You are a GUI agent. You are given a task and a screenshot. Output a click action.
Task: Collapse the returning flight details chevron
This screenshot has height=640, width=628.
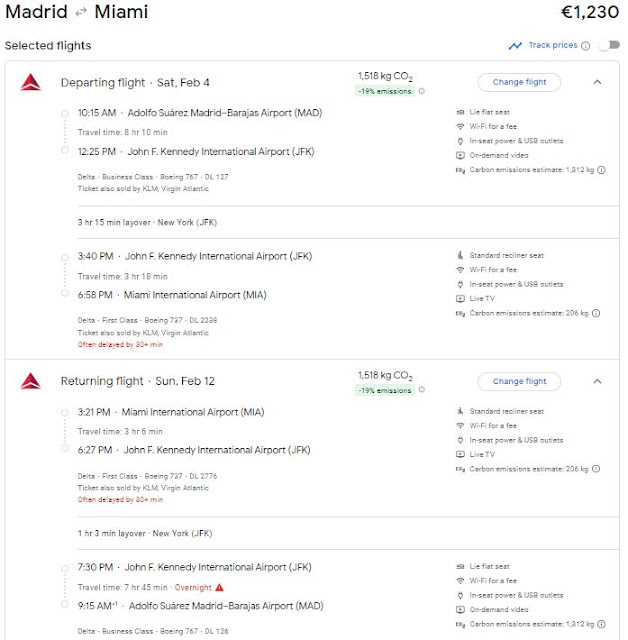click(598, 381)
